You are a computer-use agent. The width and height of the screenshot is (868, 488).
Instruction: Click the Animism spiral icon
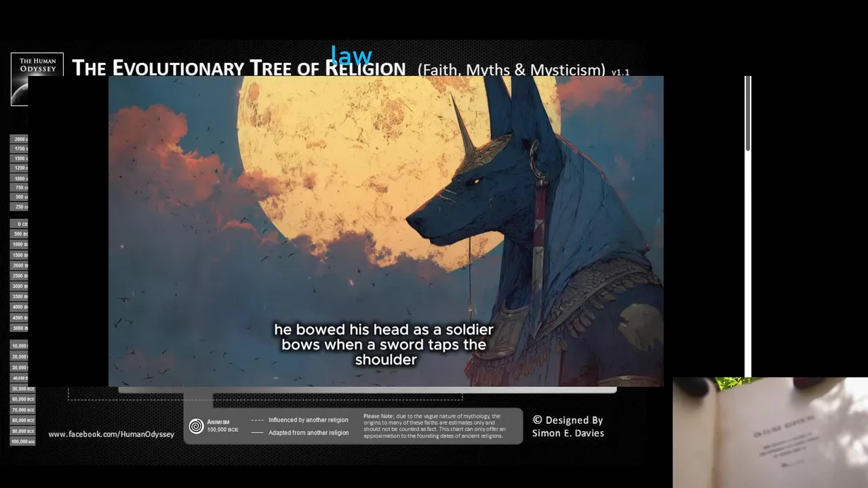click(196, 426)
